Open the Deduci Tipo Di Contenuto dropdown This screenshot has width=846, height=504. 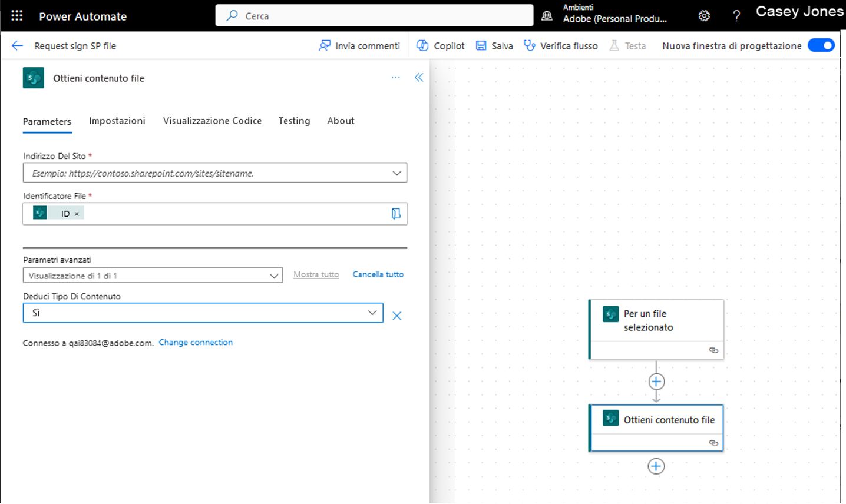371,313
